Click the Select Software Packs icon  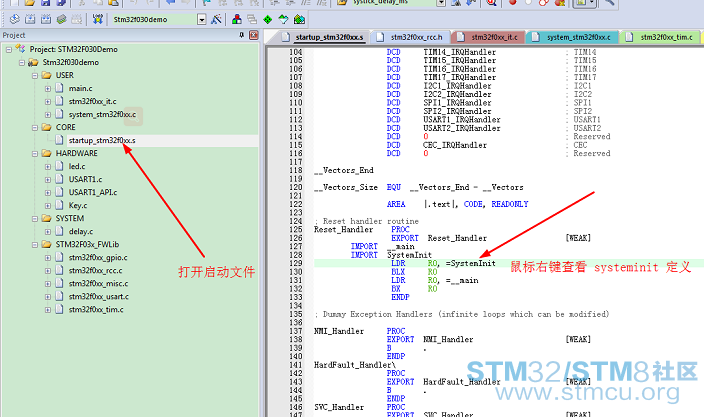click(x=283, y=19)
